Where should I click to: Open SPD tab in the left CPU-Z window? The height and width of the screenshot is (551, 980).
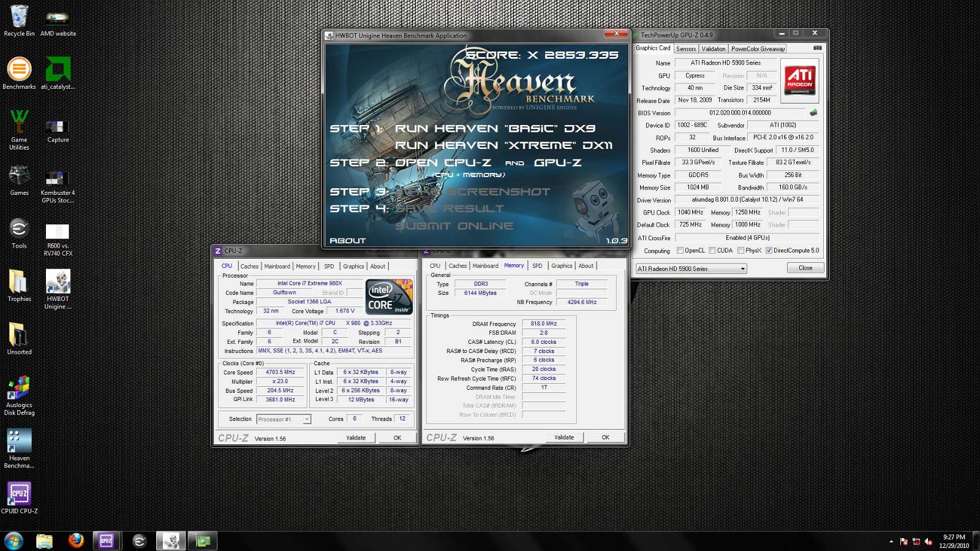[x=329, y=266]
